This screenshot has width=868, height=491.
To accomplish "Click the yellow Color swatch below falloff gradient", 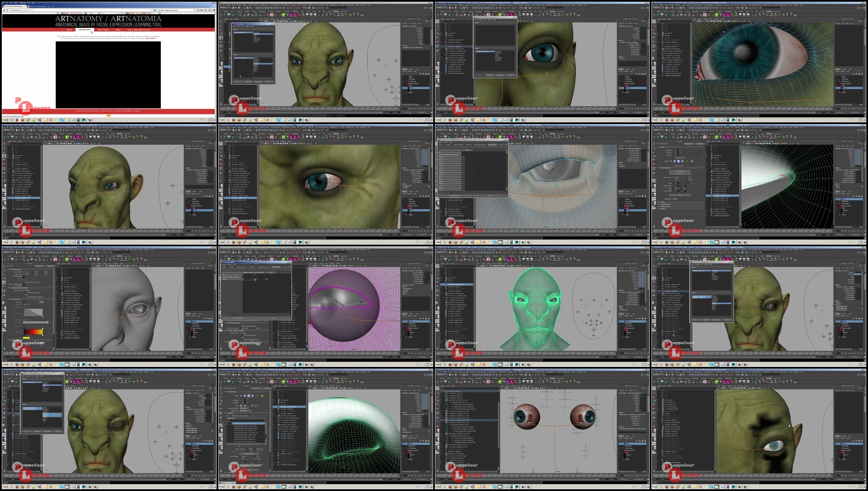I will 26,338.
